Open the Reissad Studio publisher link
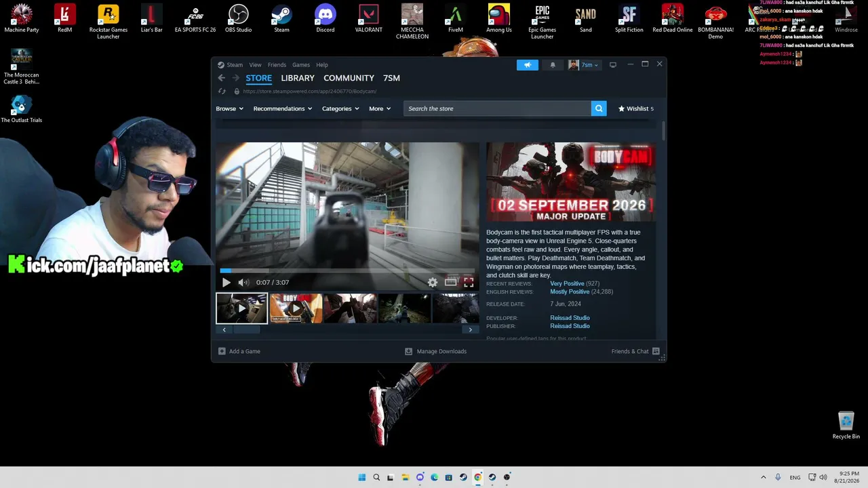The height and width of the screenshot is (488, 868). (570, 326)
